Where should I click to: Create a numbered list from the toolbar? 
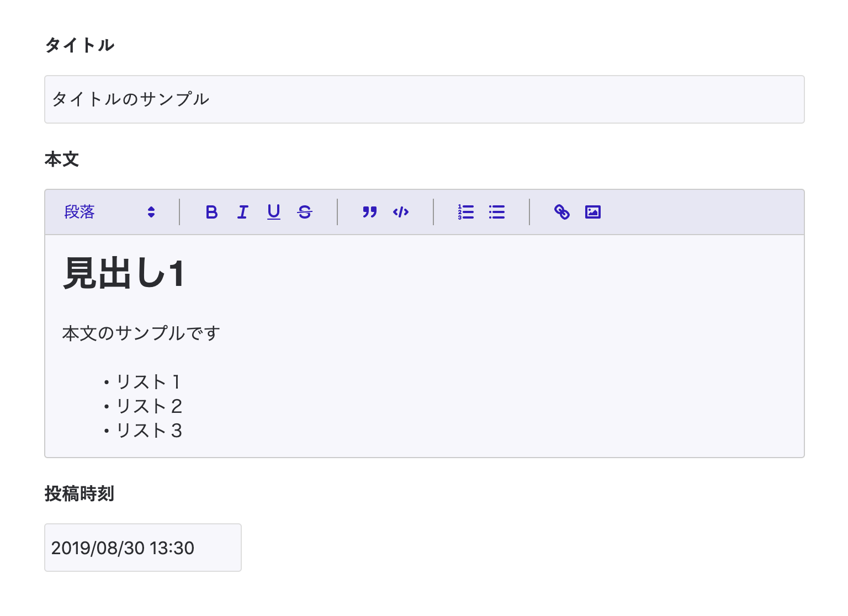click(465, 212)
